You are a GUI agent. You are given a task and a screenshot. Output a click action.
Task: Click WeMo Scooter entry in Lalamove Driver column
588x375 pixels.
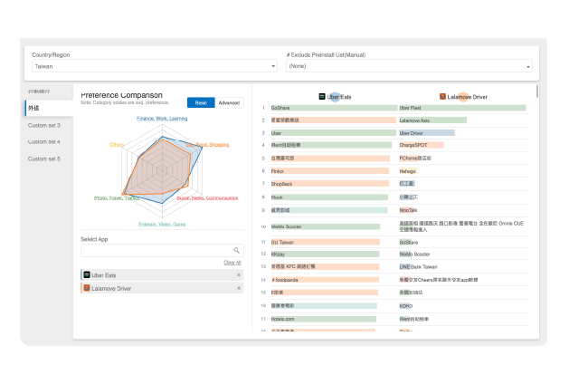point(414,255)
